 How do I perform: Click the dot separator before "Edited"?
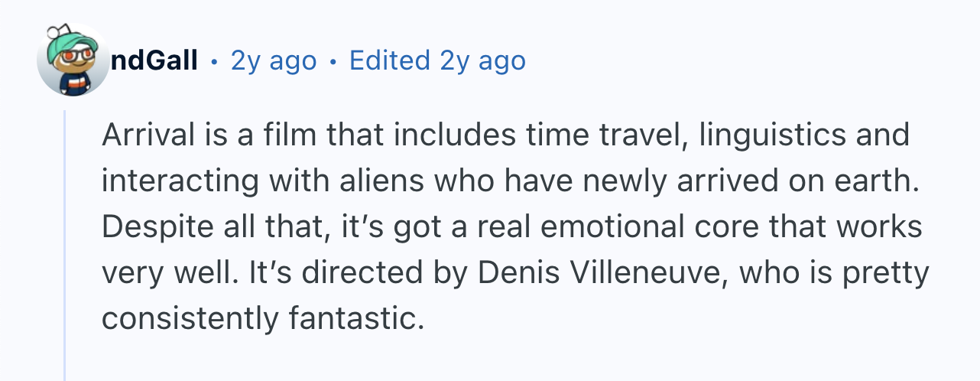(x=333, y=61)
